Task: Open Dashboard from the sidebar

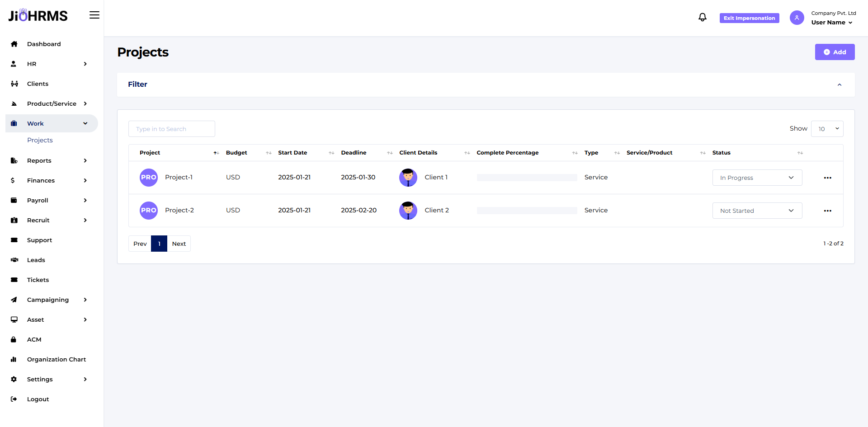Action: pos(43,44)
